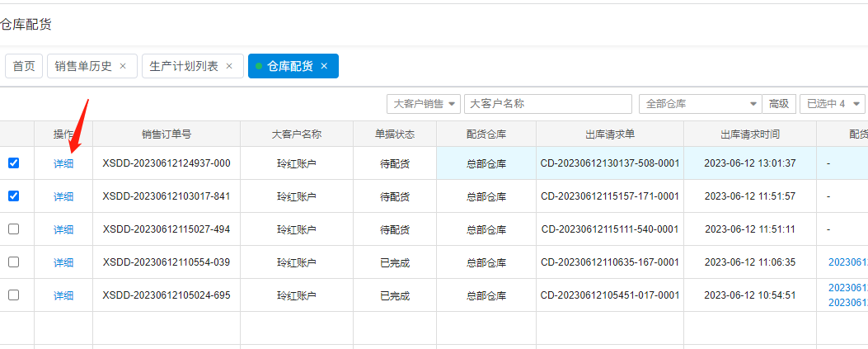Select order number XSDD-20230612115027-494
The height and width of the screenshot is (349, 868).
coord(167,229)
